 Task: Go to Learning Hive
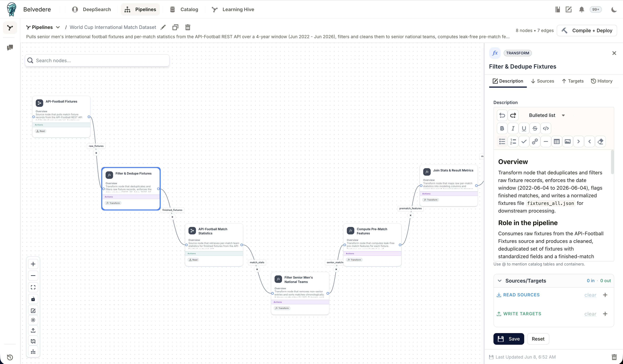[233, 9]
